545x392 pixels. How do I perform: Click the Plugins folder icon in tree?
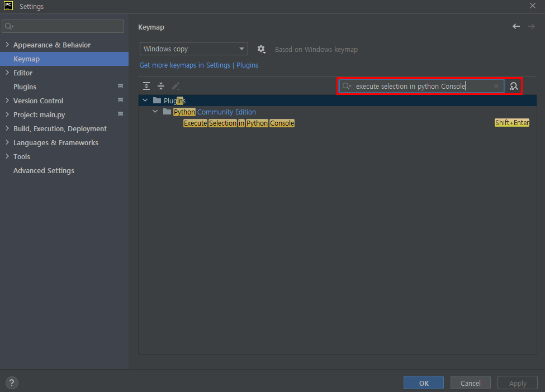[x=157, y=101]
